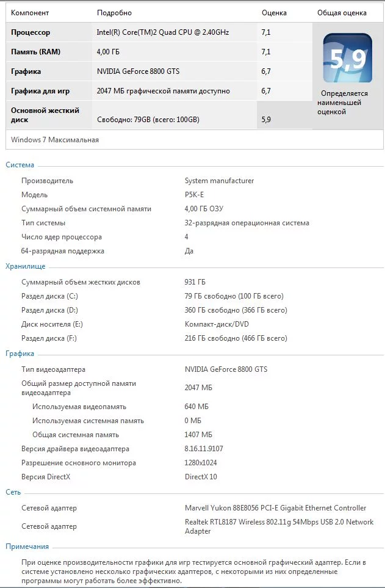Click the P5K-E model value

tap(194, 195)
